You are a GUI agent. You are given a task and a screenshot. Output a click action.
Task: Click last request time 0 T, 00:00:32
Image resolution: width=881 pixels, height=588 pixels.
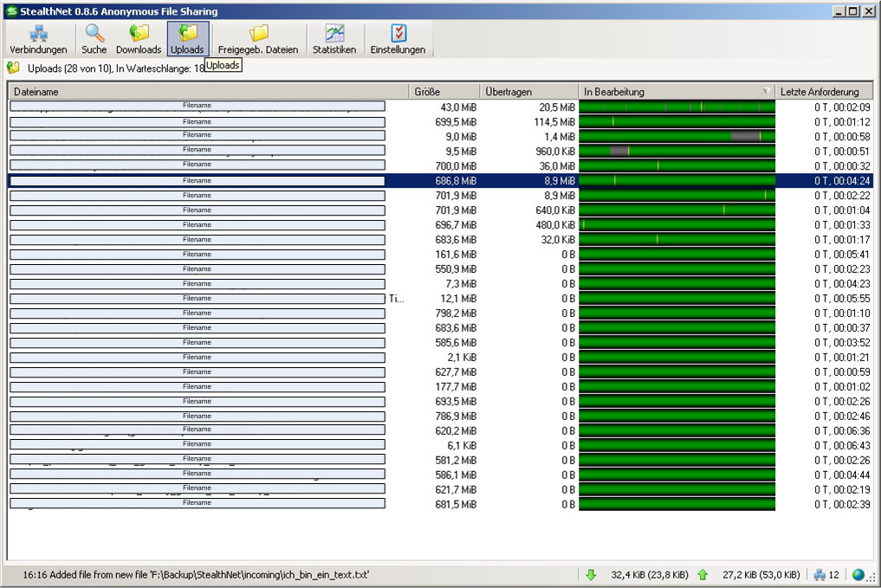pyautogui.click(x=842, y=165)
